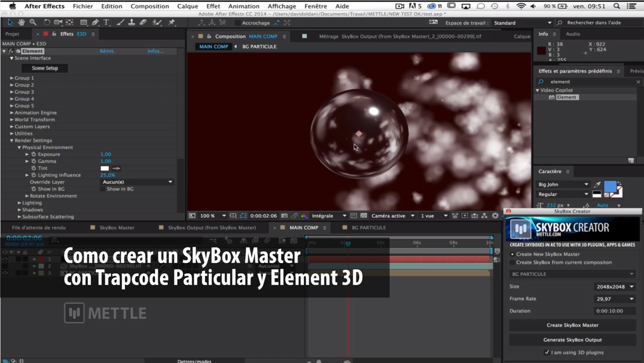This screenshot has width=644, height=363.
Task: Select the Selection arrow tool
Action: pos(10,23)
